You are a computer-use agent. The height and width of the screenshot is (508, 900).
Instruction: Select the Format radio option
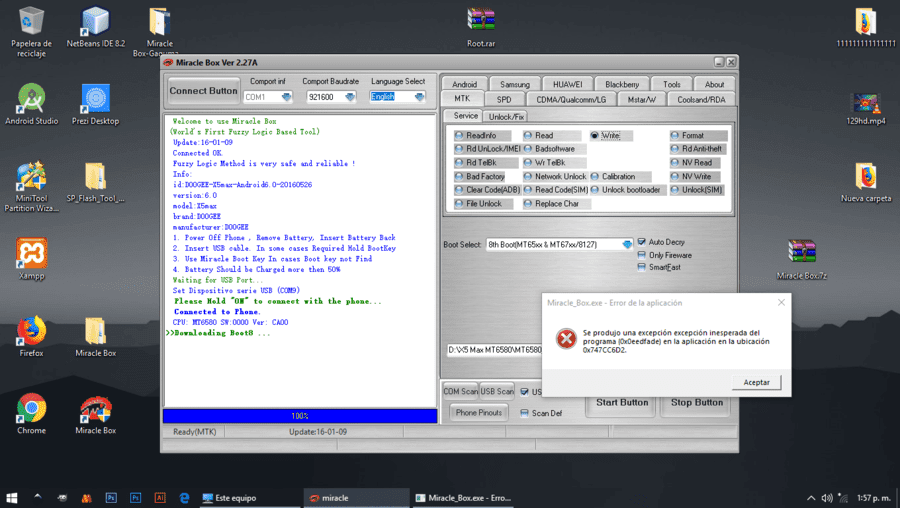click(x=698, y=135)
